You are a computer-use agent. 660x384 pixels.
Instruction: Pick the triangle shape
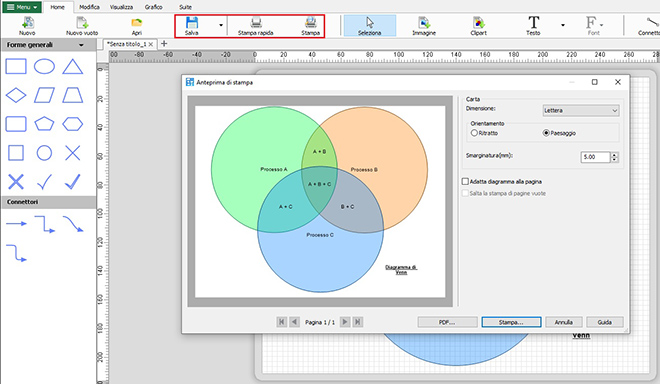pos(73,67)
